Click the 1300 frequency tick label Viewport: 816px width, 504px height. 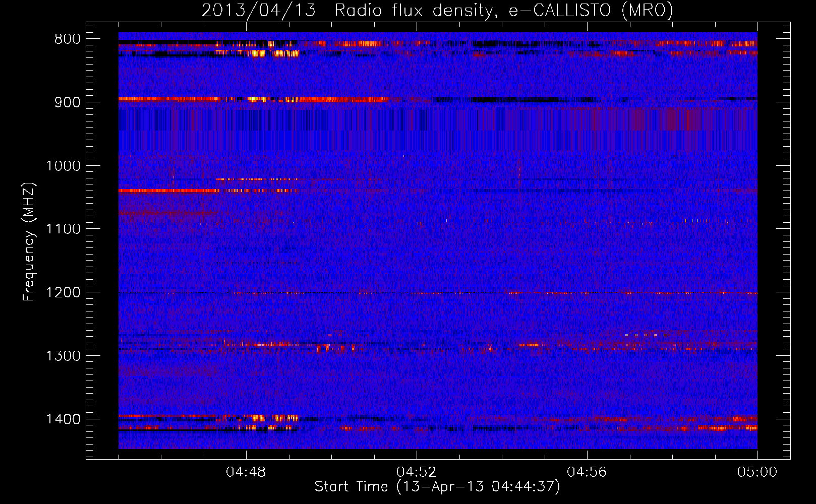(x=63, y=356)
